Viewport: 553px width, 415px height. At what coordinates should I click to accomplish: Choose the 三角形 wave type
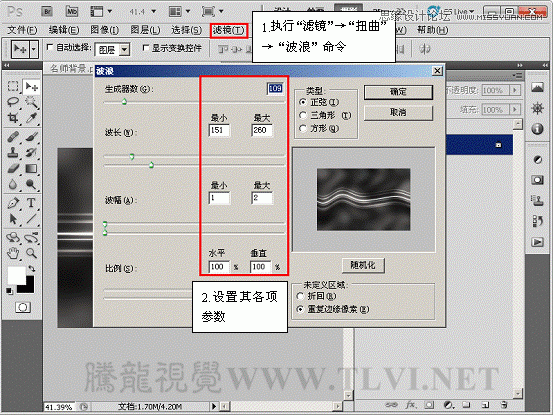(x=303, y=115)
